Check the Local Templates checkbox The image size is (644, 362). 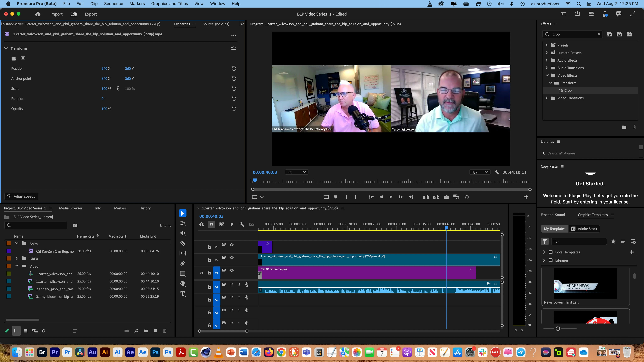point(550,252)
